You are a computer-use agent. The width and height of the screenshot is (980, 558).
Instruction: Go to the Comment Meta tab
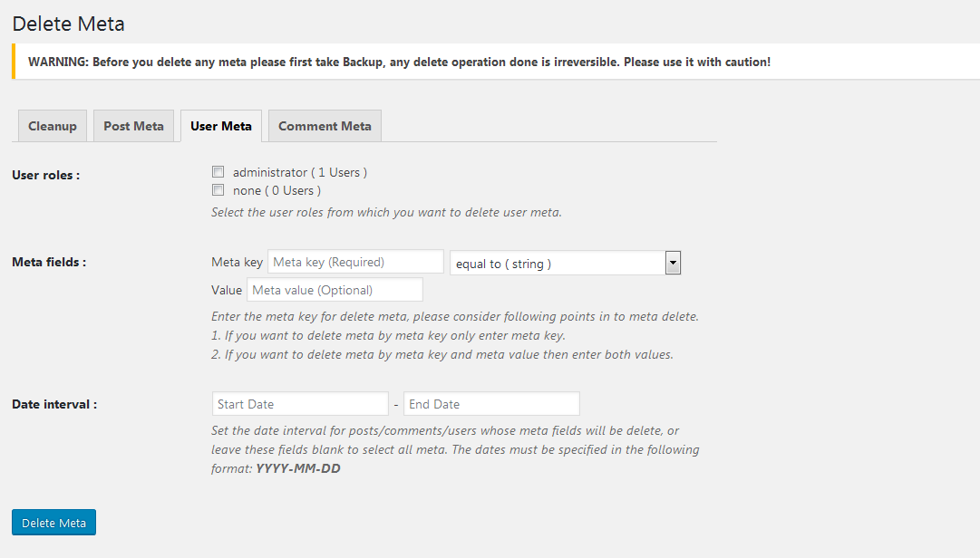click(x=325, y=126)
